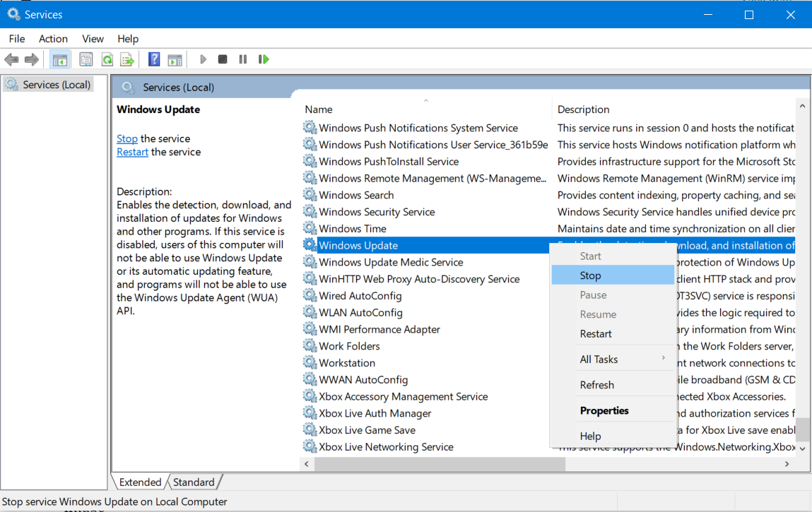
Task: Switch to the Standard tab
Action: (194, 482)
